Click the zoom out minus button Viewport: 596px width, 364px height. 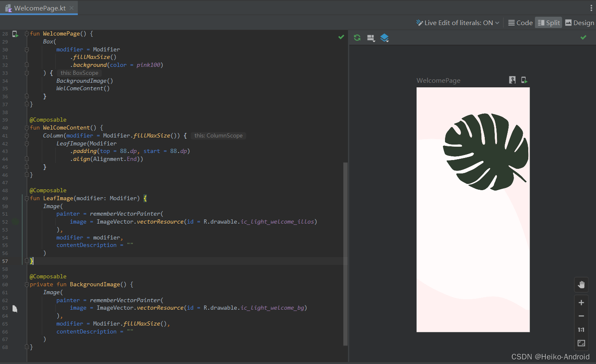click(x=581, y=316)
